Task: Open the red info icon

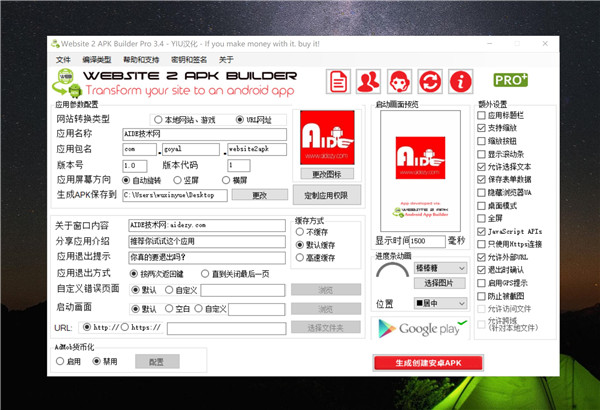Action: [x=461, y=81]
